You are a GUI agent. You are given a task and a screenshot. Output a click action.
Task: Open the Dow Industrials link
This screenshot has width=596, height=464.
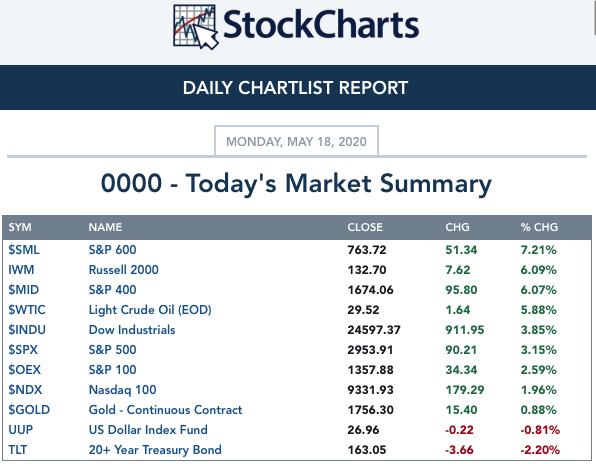(x=132, y=329)
